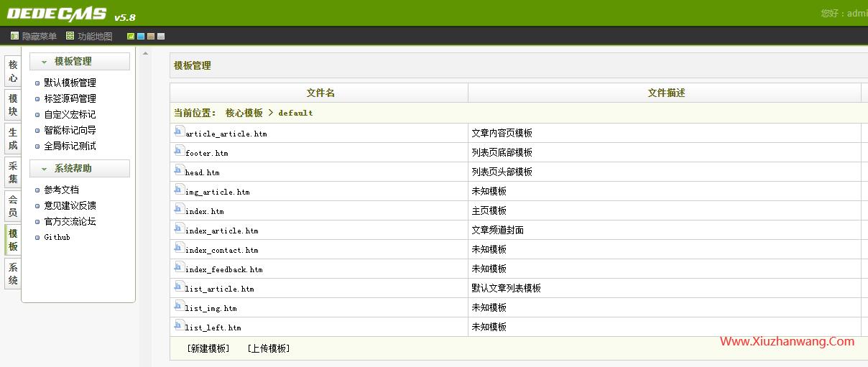Click file icon beside list_img.htm
The image size is (868, 367).
pos(179,306)
